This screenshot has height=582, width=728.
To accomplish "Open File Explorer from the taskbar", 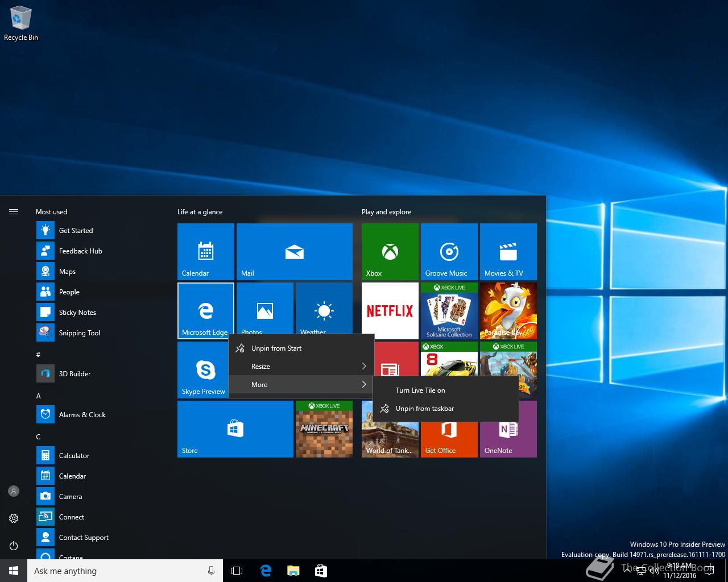I will point(293,571).
